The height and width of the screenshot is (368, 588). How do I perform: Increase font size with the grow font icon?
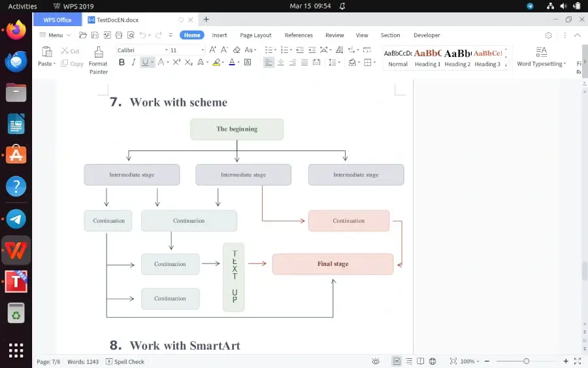coord(212,50)
